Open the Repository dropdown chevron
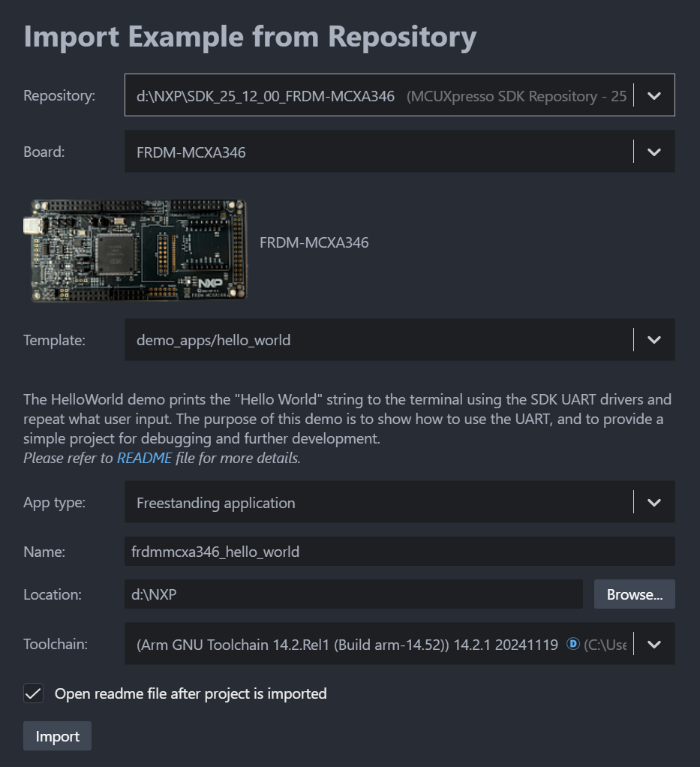The height and width of the screenshot is (767, 700). (654, 95)
